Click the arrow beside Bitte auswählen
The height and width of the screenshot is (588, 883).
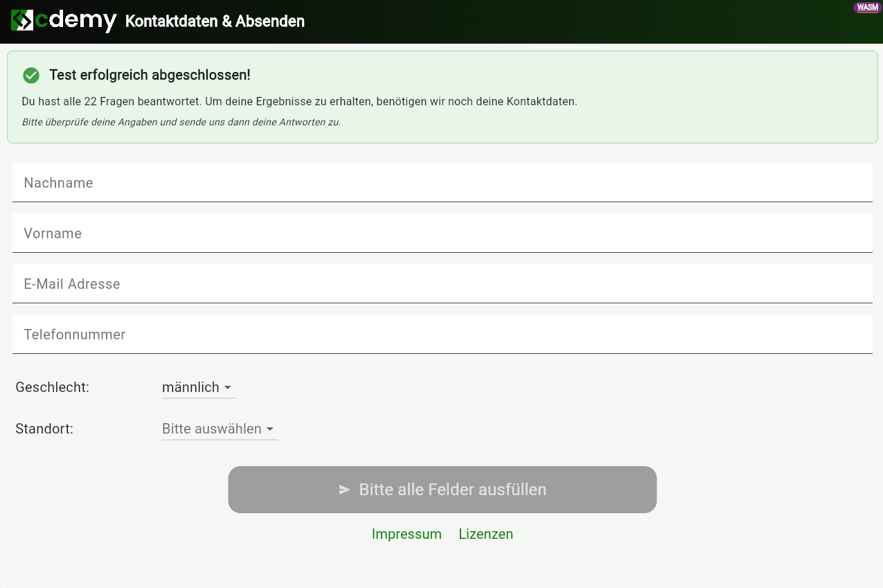[x=270, y=429]
